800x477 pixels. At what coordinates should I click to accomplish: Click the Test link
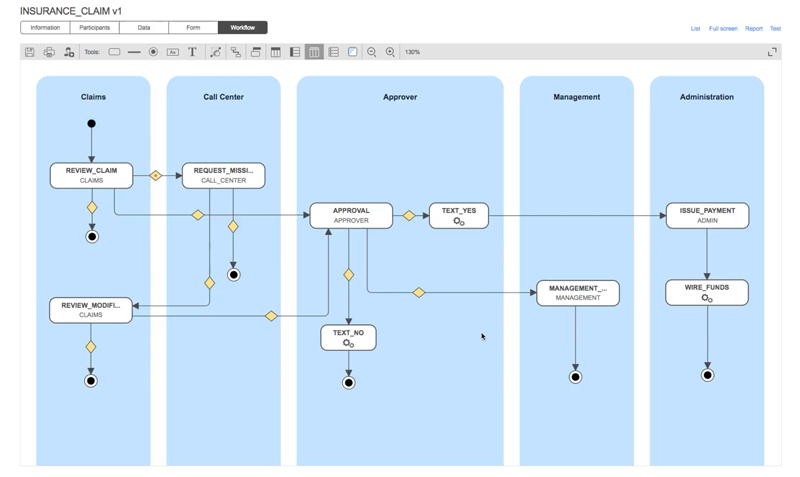(x=776, y=29)
